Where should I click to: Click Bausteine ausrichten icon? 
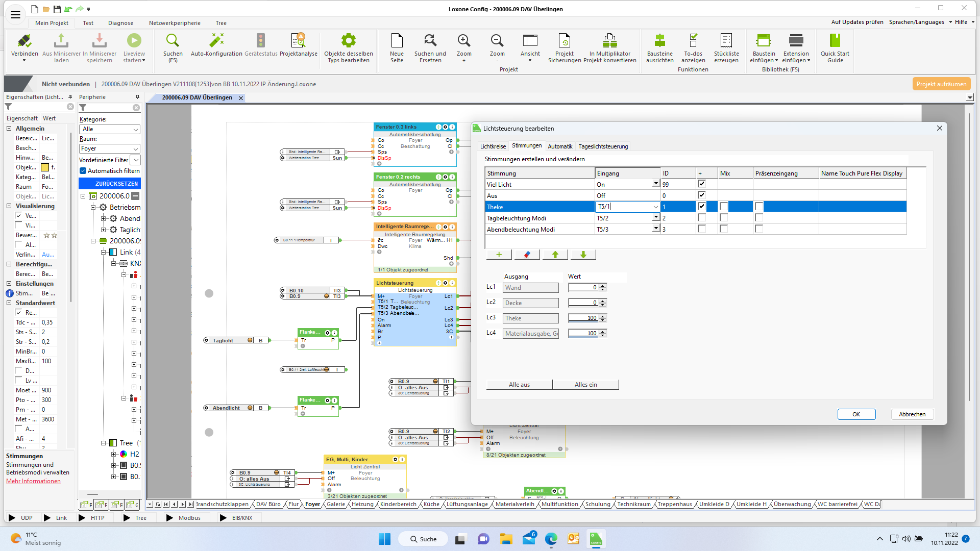point(659,41)
